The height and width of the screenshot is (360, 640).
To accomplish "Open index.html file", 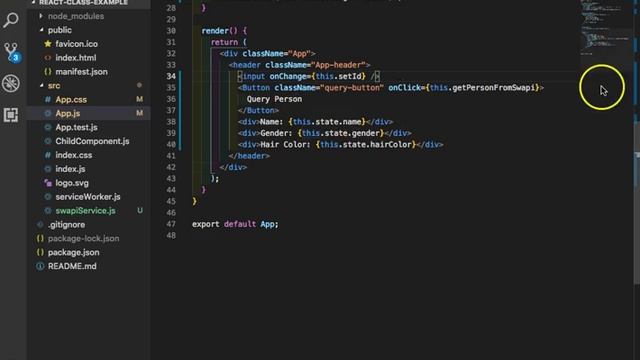I will pyautogui.click(x=76, y=58).
